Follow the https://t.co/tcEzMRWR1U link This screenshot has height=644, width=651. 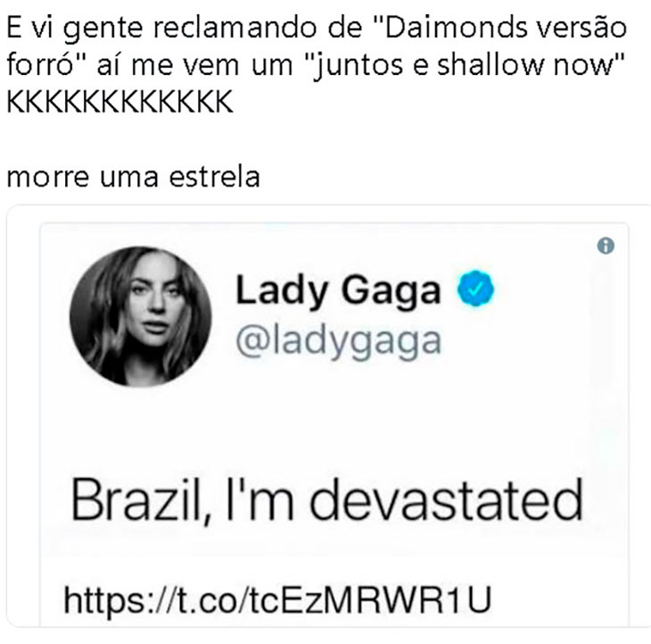(277, 599)
